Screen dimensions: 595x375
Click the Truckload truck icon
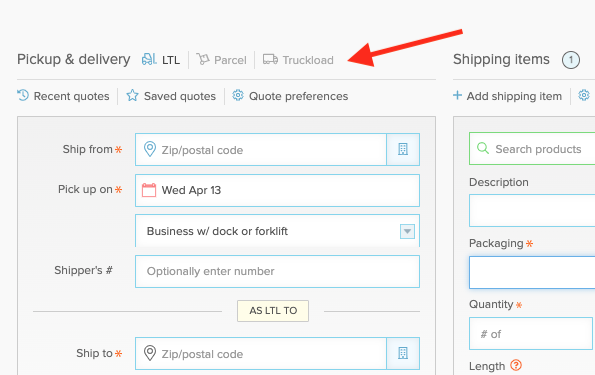coord(270,59)
